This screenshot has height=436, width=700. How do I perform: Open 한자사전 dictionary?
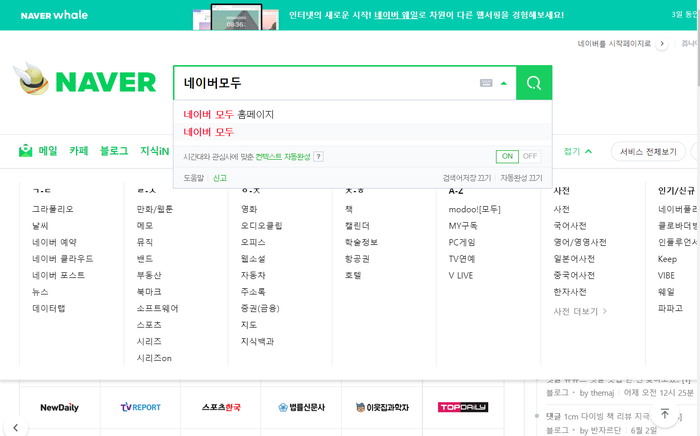570,292
